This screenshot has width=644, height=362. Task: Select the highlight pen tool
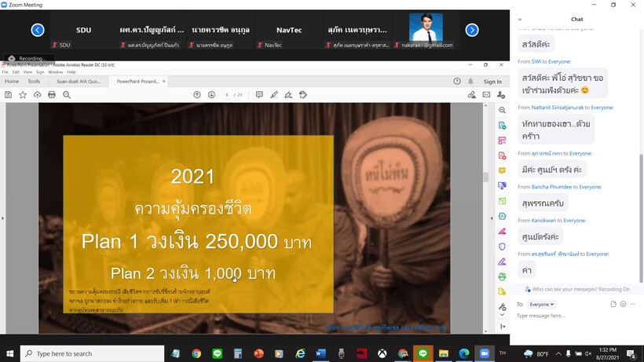coord(274,95)
